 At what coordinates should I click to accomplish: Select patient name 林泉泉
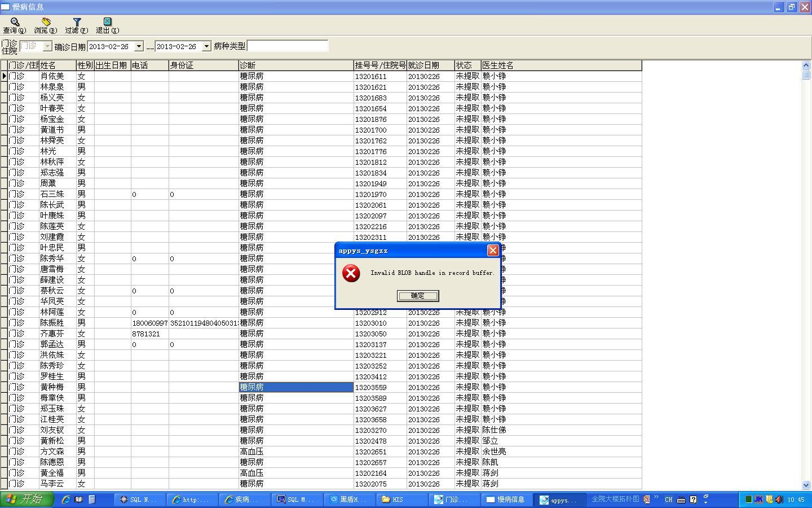point(52,87)
